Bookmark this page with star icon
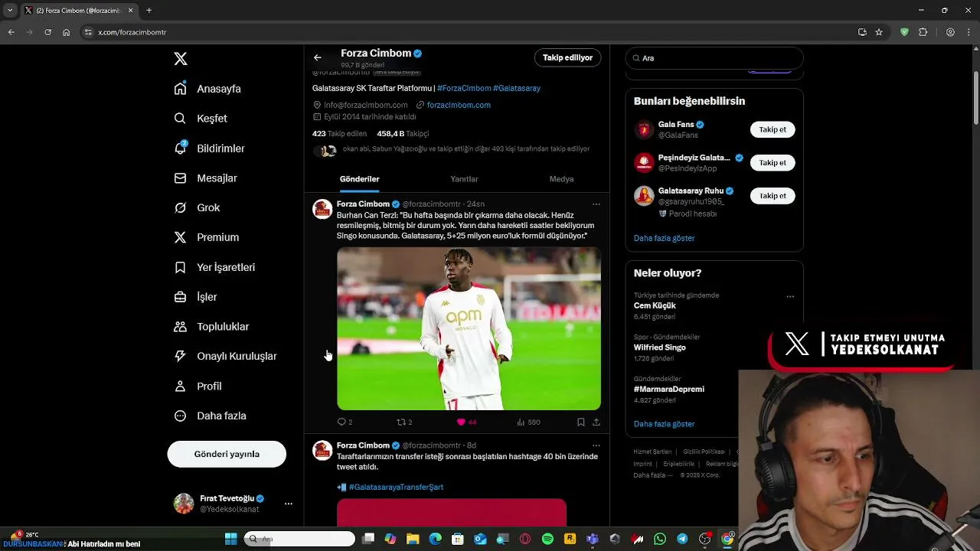 879,32
